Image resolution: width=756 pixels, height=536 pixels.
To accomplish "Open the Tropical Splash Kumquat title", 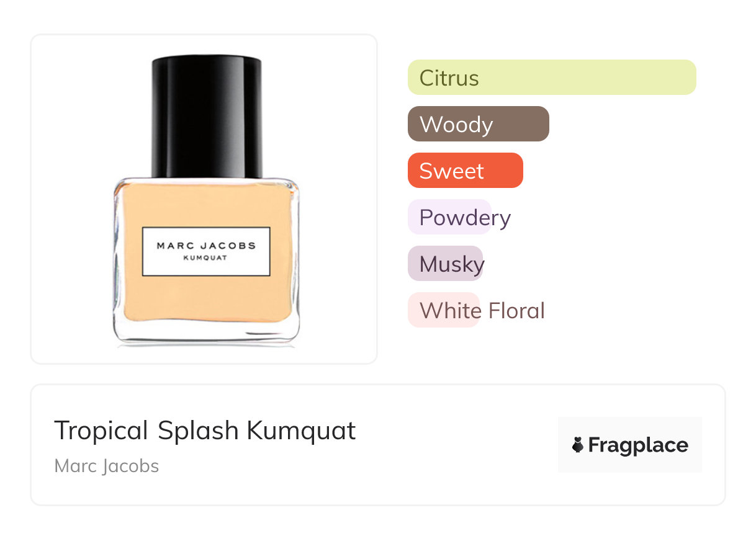I will point(205,431).
